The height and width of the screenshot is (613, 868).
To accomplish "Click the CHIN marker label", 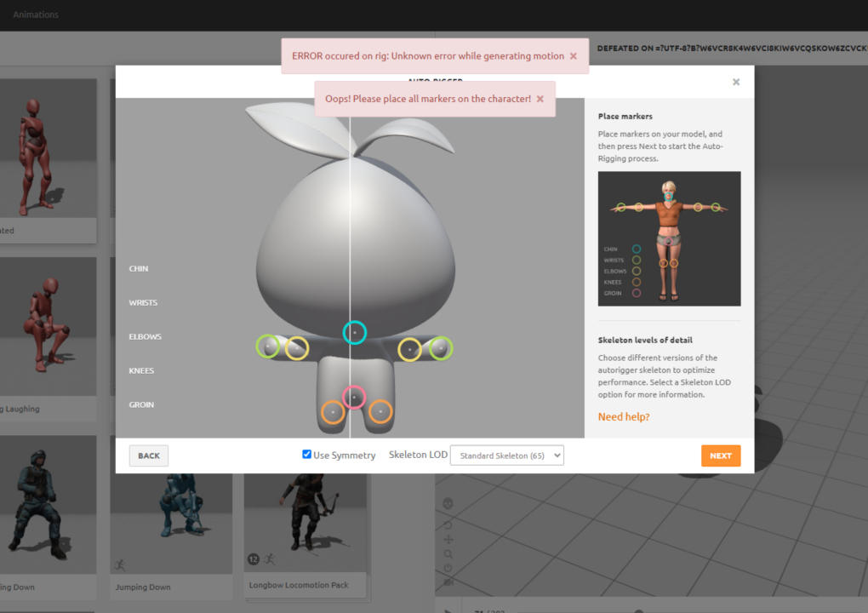I will click(139, 268).
